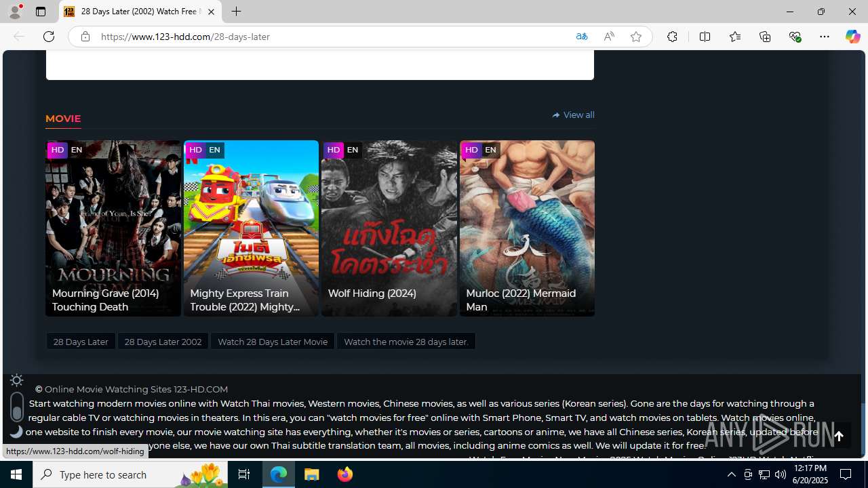
Task: Open the Windows Start menu
Action: click(x=16, y=474)
